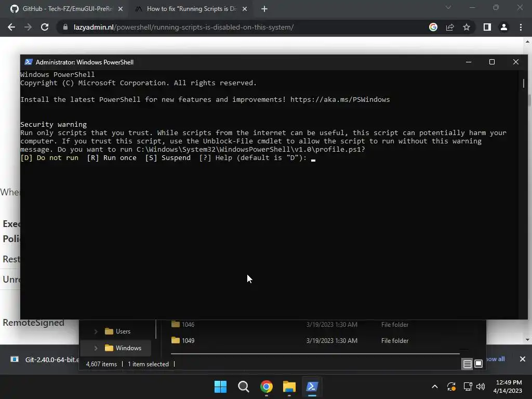532x399 pixels.
Task: Minimize the PowerShell window
Action: click(x=469, y=62)
